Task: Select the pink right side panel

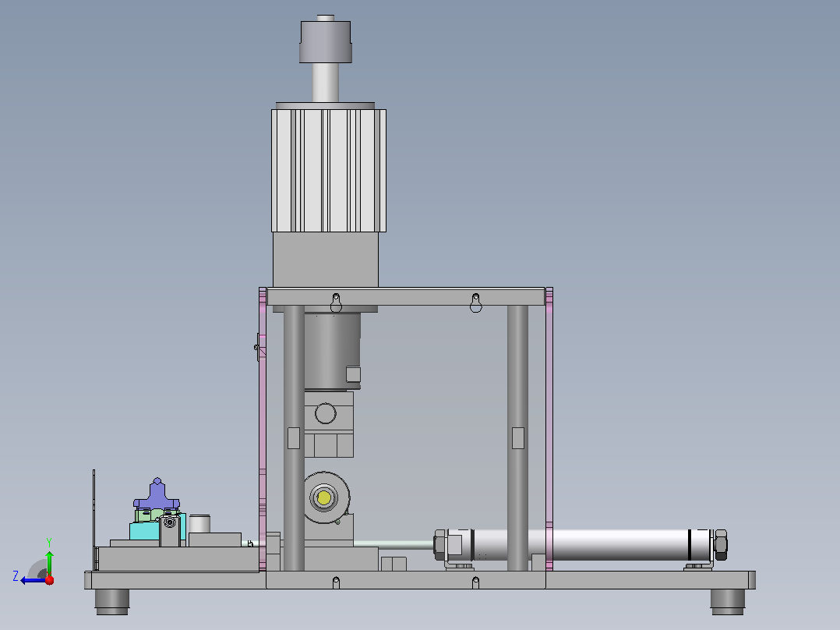Action: [x=549, y=429]
